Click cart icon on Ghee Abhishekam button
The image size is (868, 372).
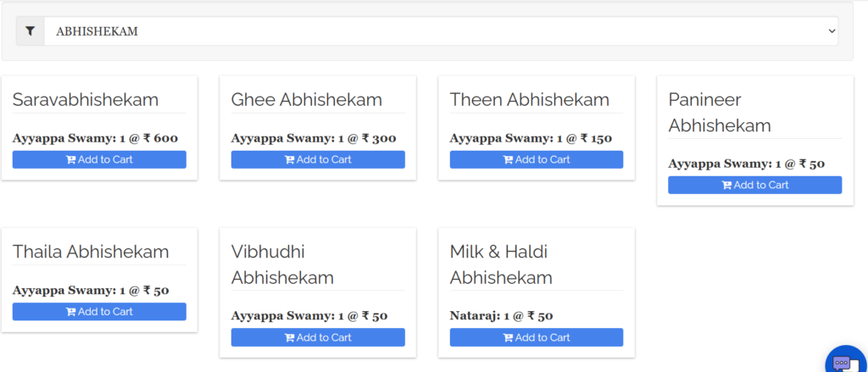point(290,160)
